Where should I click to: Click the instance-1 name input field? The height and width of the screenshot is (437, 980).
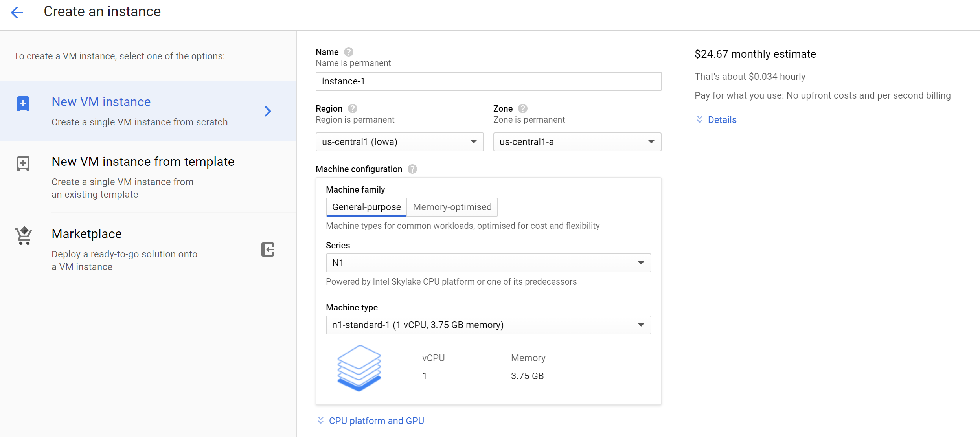point(488,81)
